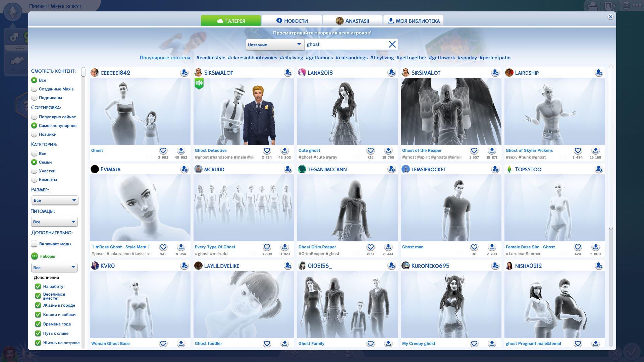Favorite the Ghost man household

474,247
